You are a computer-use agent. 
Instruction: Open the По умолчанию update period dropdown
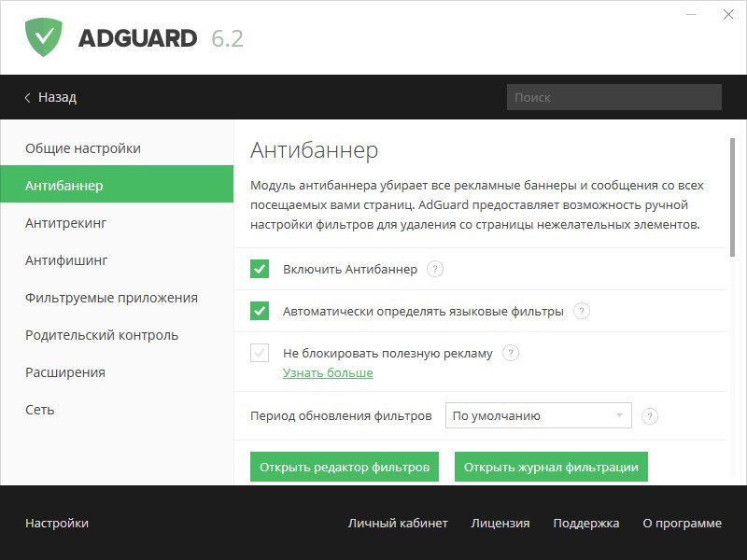pos(539,415)
